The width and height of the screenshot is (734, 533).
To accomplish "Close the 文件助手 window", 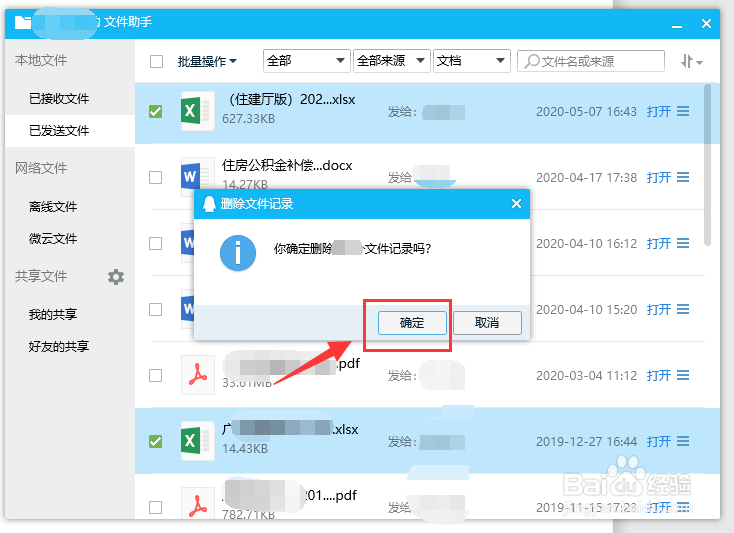I will pos(706,23).
